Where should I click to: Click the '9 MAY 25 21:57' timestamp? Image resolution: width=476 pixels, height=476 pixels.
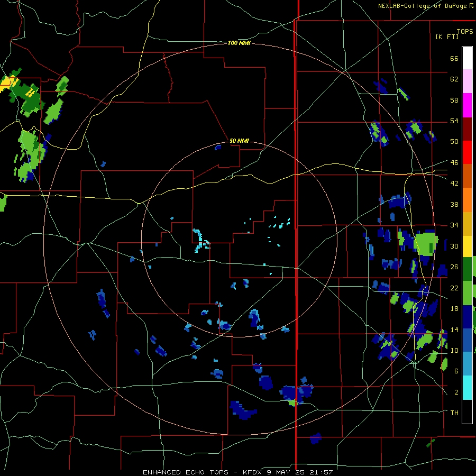[300, 472]
